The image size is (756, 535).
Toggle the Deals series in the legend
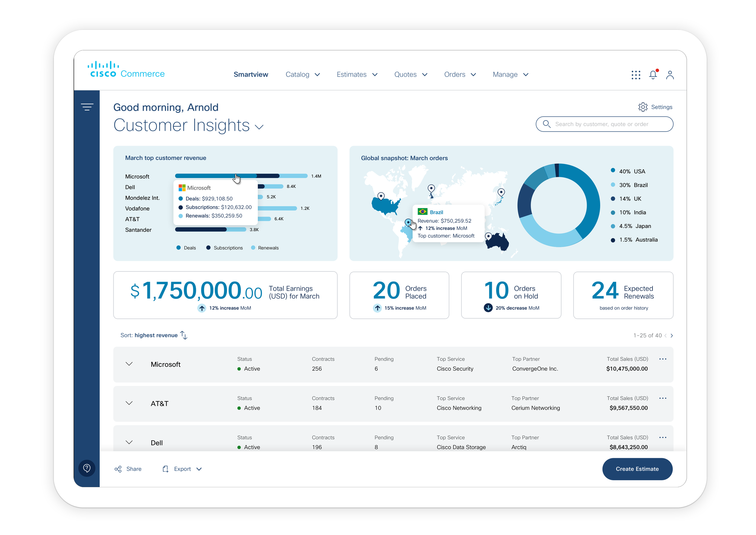pos(186,248)
